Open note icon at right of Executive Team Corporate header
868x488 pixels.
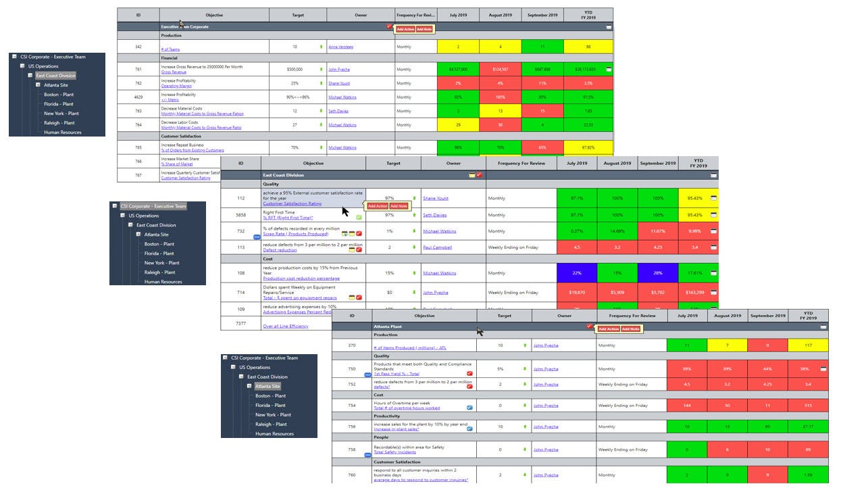click(x=609, y=27)
